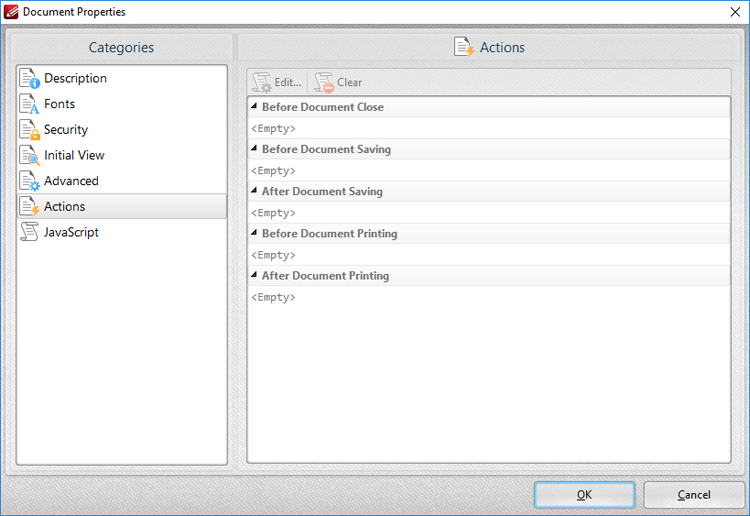Click the Security padlock document icon
This screenshot has width=750, height=516.
click(29, 130)
